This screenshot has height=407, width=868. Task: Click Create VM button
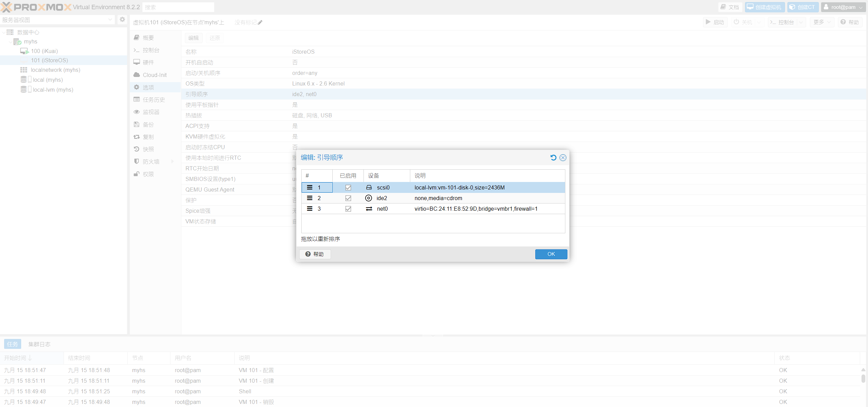coord(765,7)
